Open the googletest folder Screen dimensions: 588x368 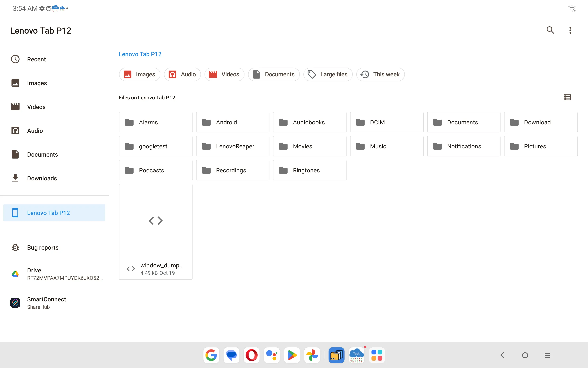156,146
